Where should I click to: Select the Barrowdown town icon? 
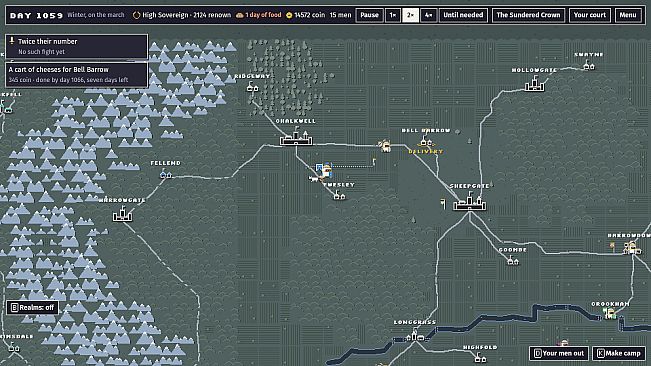631,248
